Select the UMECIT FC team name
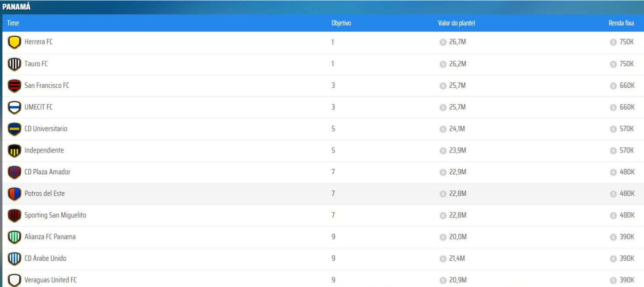Screen dimensions: 644x287 pyautogui.click(x=38, y=107)
